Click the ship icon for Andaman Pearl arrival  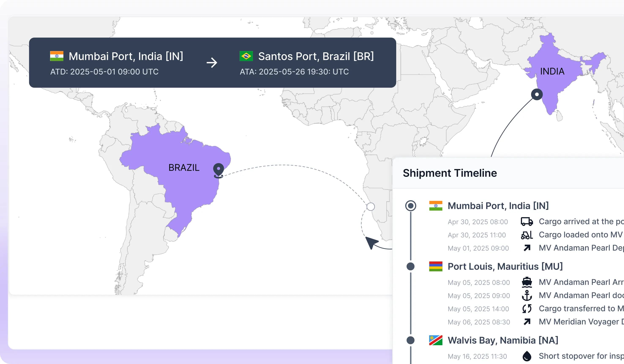click(x=527, y=282)
